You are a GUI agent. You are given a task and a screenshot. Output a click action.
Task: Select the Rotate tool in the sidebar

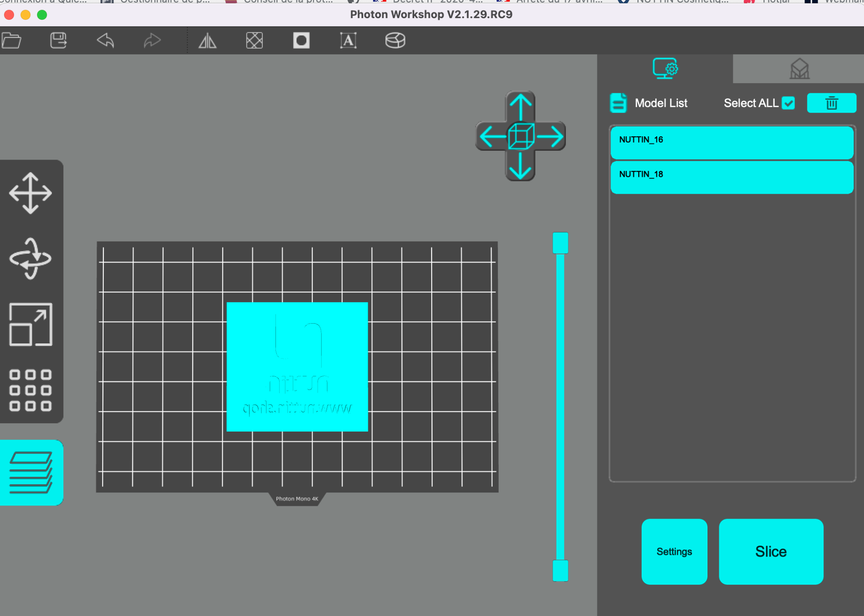(x=30, y=259)
